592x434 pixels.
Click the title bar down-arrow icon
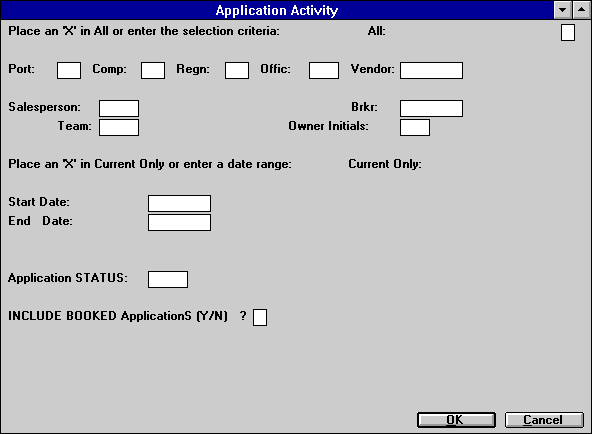pos(563,10)
